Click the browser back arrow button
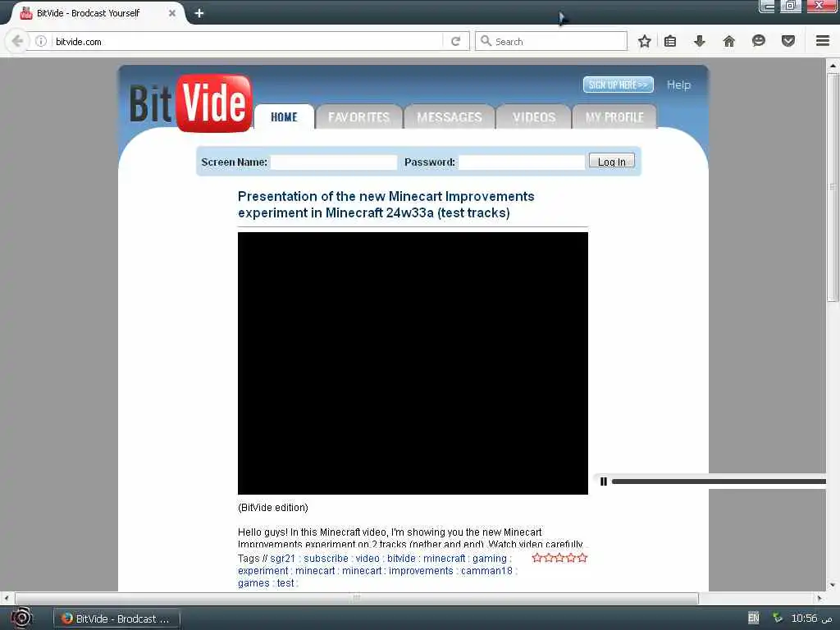Image resolution: width=840 pixels, height=630 pixels. pos(17,41)
